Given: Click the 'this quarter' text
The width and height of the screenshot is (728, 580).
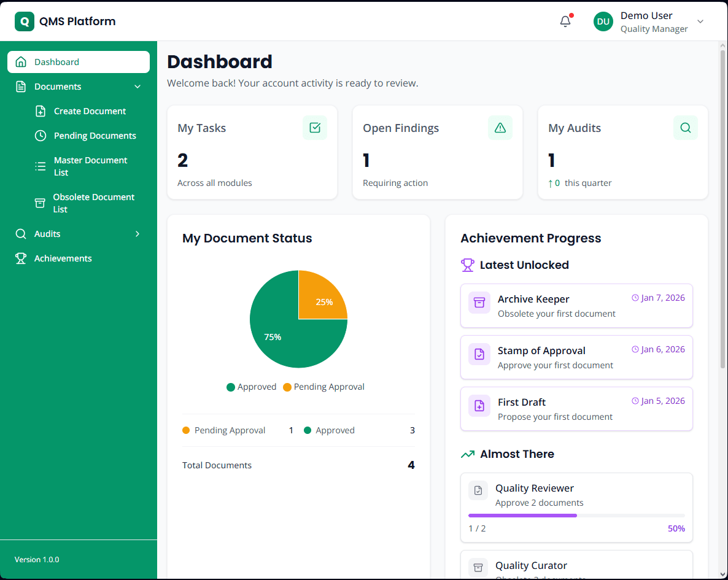Looking at the screenshot, I should [x=588, y=183].
